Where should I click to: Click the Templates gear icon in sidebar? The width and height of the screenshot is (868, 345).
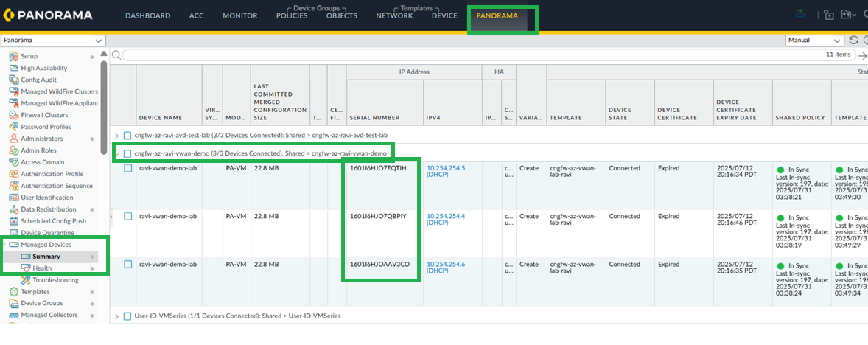point(14,292)
